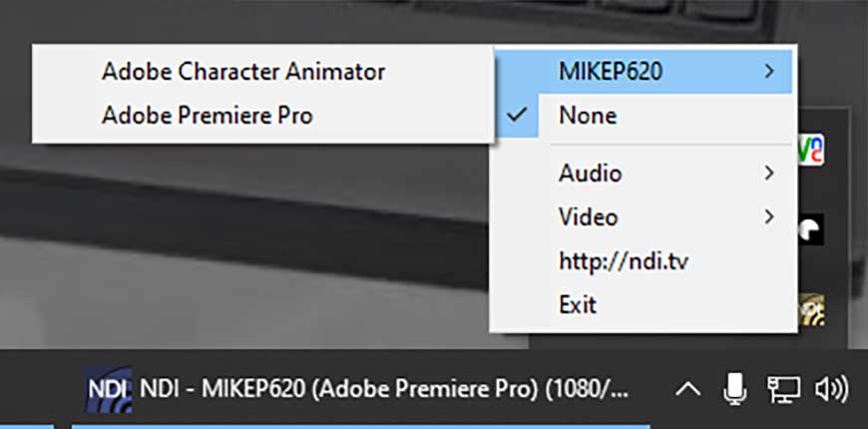
Task: Expand the Audio submenu arrow
Action: [x=768, y=173]
